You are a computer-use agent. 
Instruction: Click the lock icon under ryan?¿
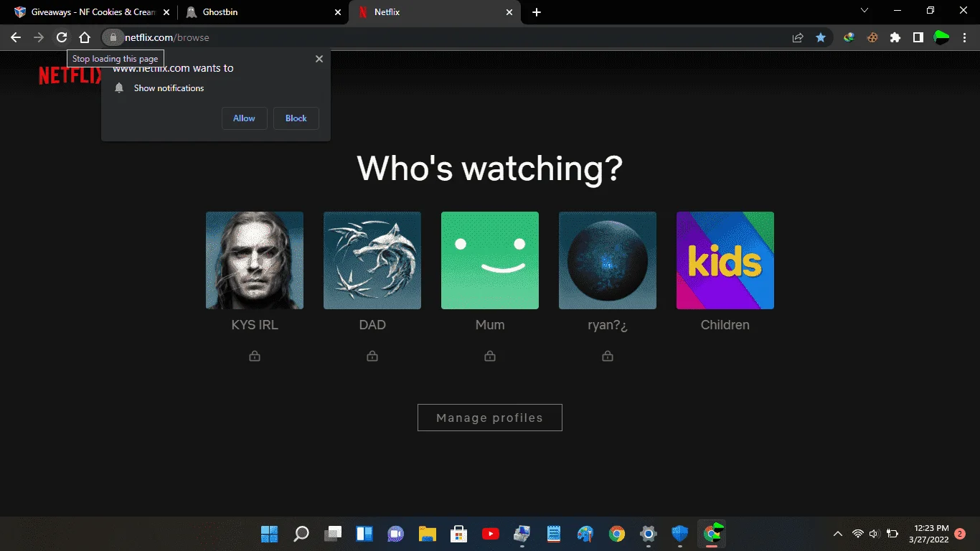tap(608, 356)
